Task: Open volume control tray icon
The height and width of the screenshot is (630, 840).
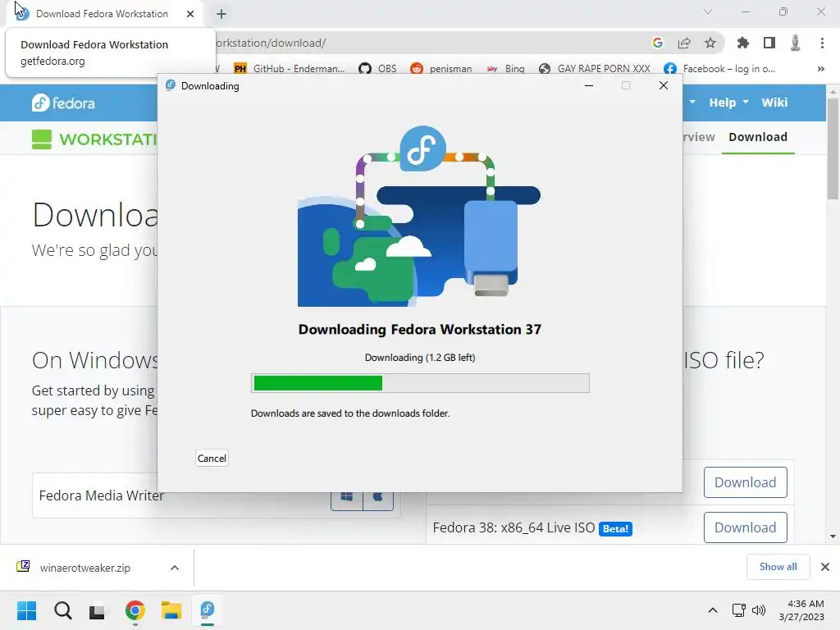Action: click(759, 610)
